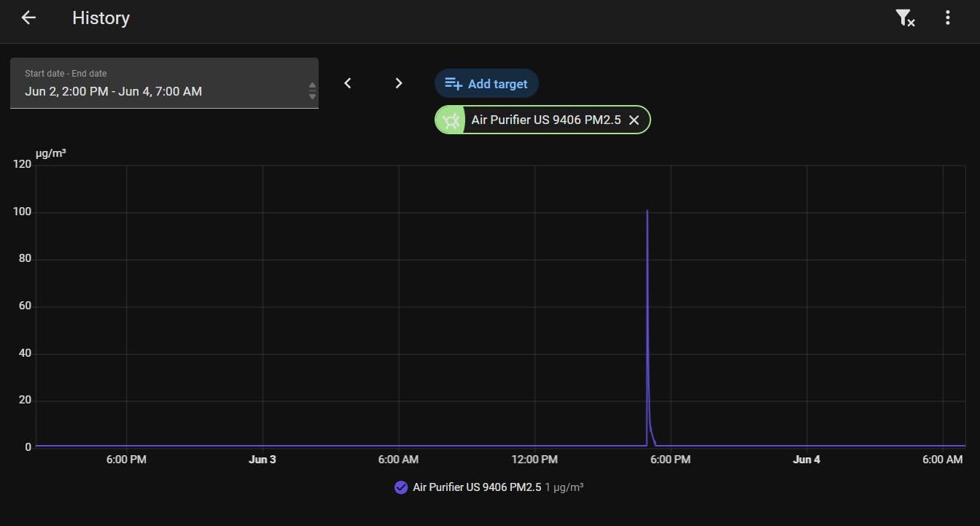The image size is (980, 526).
Task: Click the Add target button
Action: 486,83
